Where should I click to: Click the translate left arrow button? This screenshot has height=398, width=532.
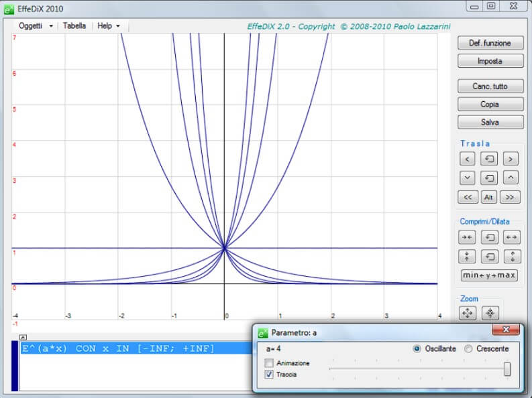[x=468, y=159]
